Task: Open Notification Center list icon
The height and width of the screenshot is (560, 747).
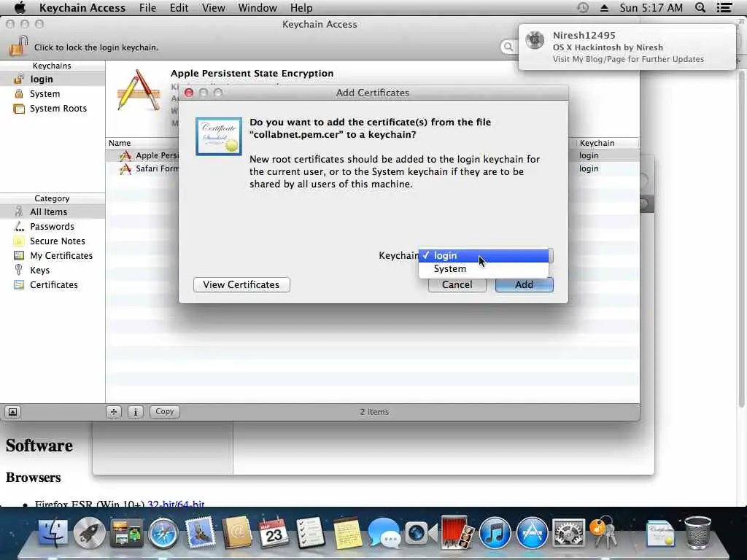Action: coord(724,7)
